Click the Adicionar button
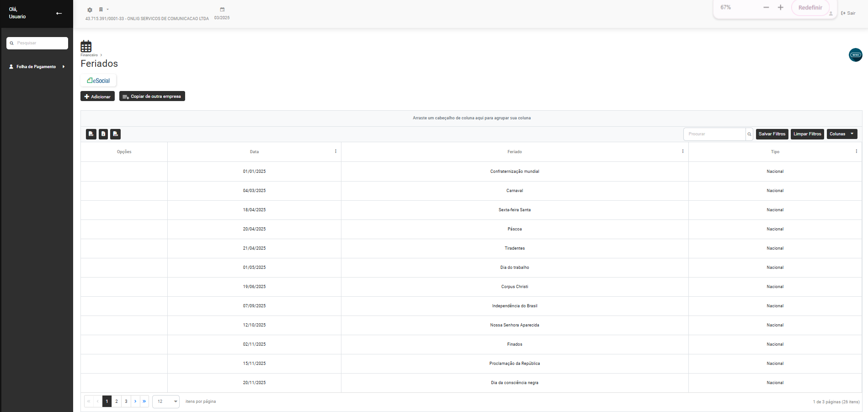This screenshot has height=412, width=868. point(97,96)
